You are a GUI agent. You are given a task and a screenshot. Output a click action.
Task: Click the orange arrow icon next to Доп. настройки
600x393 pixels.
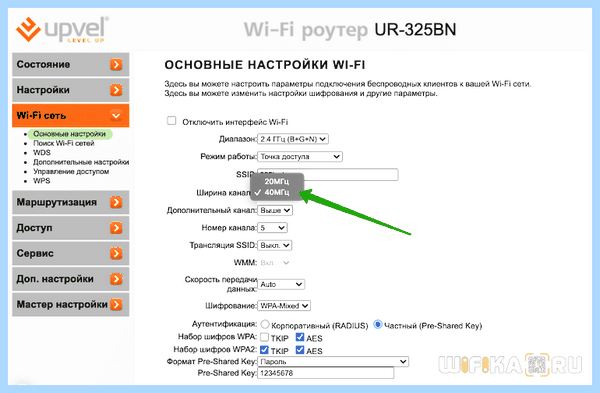tap(116, 279)
